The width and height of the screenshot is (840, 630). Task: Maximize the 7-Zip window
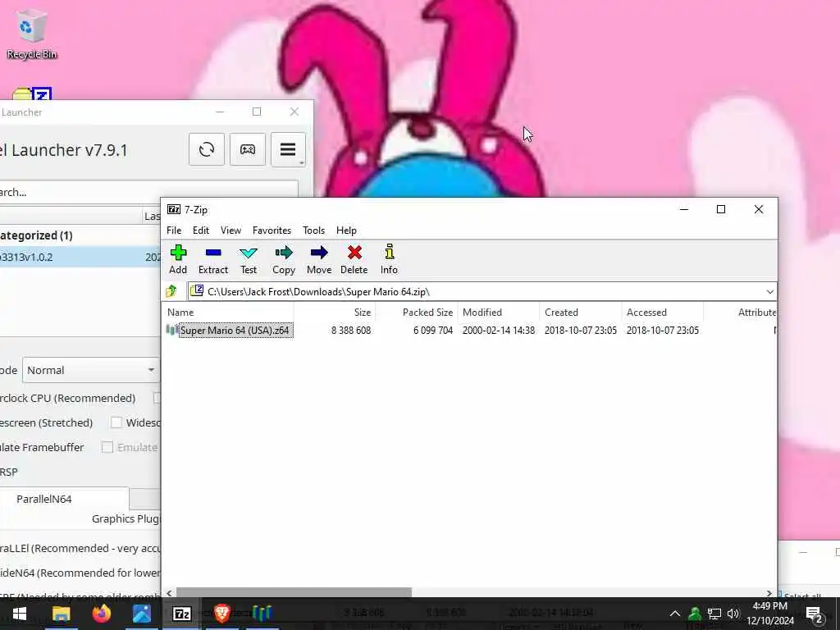point(721,209)
